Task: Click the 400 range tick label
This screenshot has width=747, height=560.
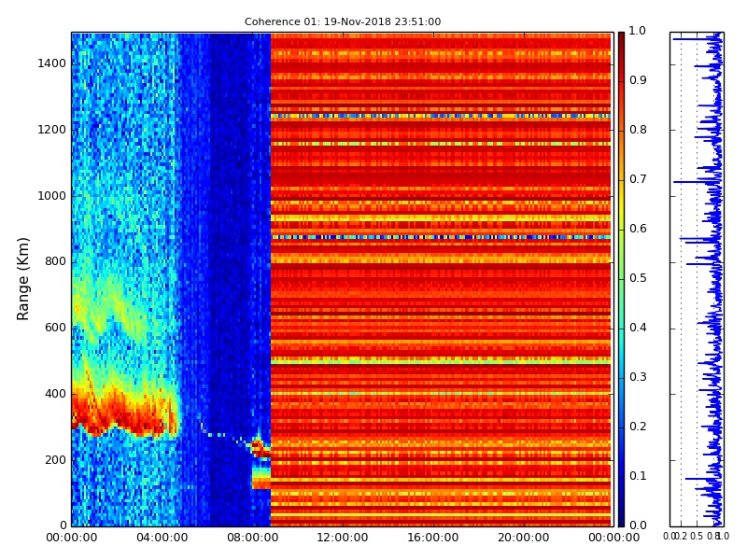Action: pyautogui.click(x=55, y=394)
